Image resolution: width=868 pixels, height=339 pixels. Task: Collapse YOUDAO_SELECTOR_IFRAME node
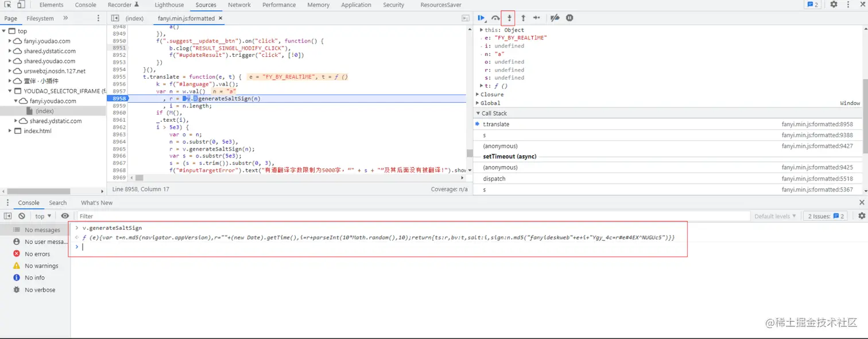10,91
